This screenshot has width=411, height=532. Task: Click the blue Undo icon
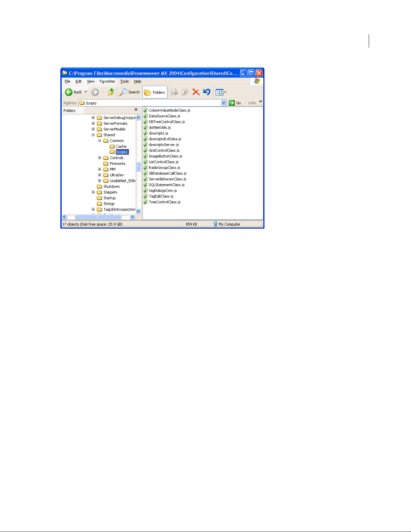click(x=207, y=92)
